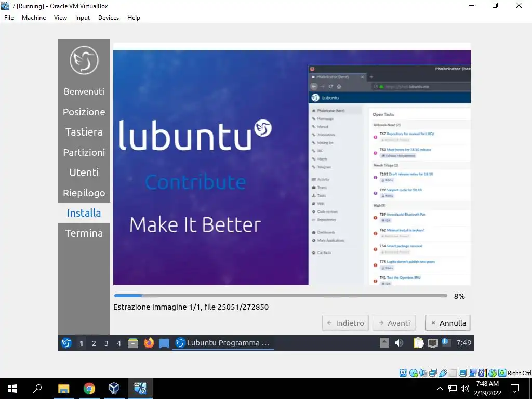Click the Benvenuti step in sidebar
The height and width of the screenshot is (399, 532).
84,91
